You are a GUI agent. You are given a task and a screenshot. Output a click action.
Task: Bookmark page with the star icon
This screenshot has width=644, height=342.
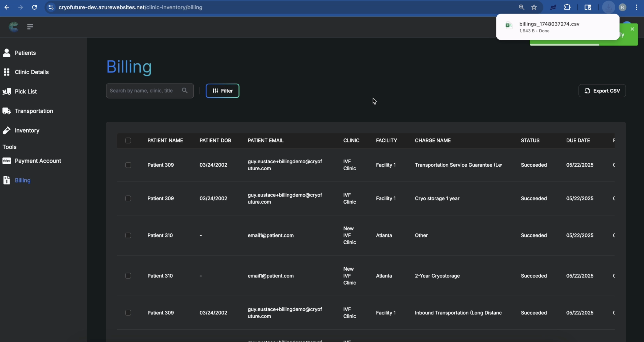(534, 7)
